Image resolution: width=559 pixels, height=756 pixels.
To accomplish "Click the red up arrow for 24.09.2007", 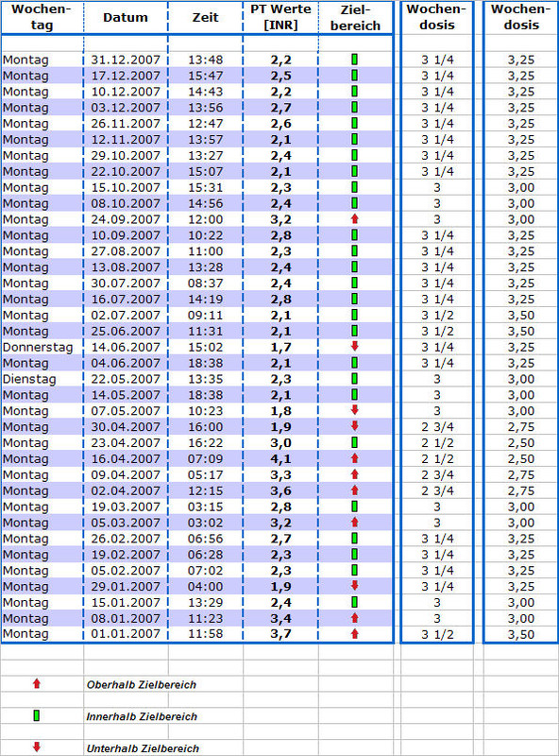I will (355, 219).
